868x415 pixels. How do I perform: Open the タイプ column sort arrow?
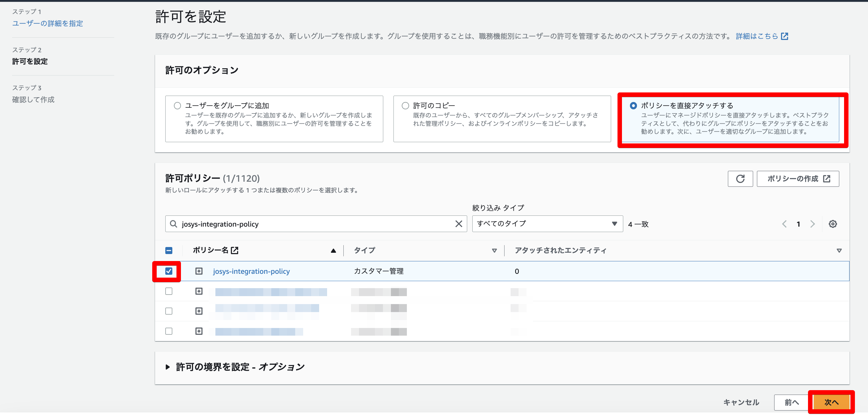click(x=494, y=251)
